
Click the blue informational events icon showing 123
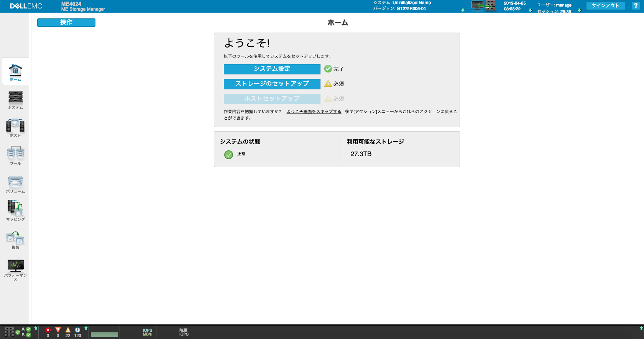(77, 330)
